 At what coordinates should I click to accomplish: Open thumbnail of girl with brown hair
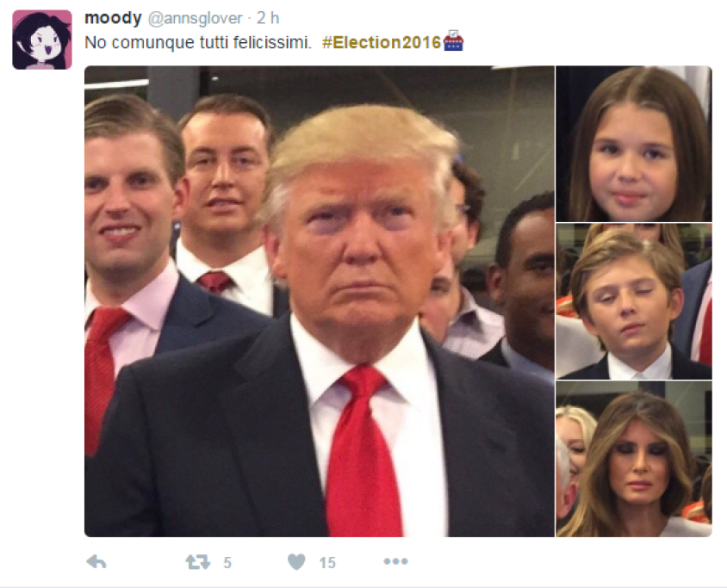[x=634, y=144]
